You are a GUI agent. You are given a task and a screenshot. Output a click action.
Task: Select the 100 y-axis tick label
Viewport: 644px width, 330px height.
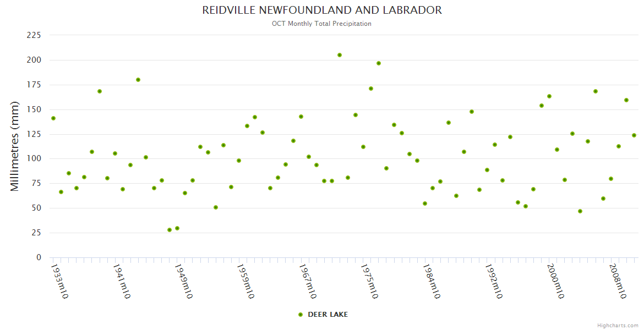pyautogui.click(x=34, y=158)
